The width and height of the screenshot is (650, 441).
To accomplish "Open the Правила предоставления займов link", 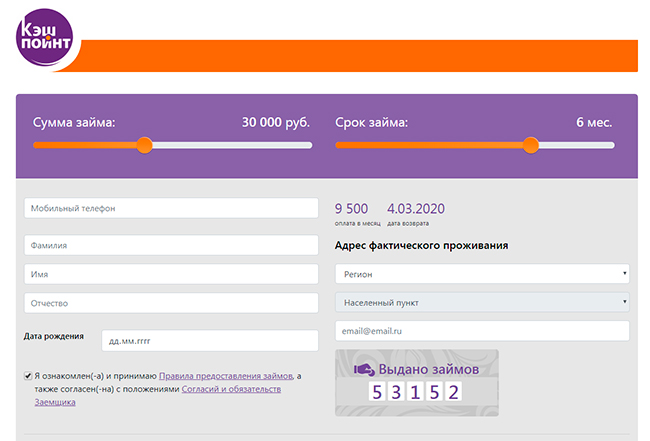I will pyautogui.click(x=226, y=376).
